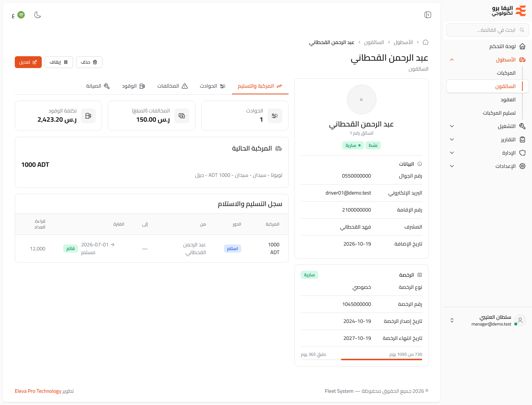Open the Eleva Pro Technology footer link
Viewport: 532px width, 405px height.
pos(38,391)
